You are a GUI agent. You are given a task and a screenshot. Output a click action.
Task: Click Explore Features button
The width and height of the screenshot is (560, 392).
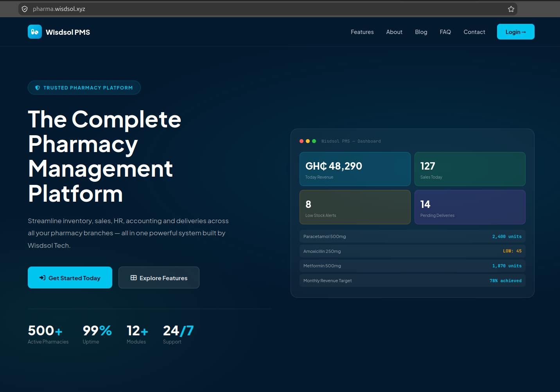[x=159, y=277]
